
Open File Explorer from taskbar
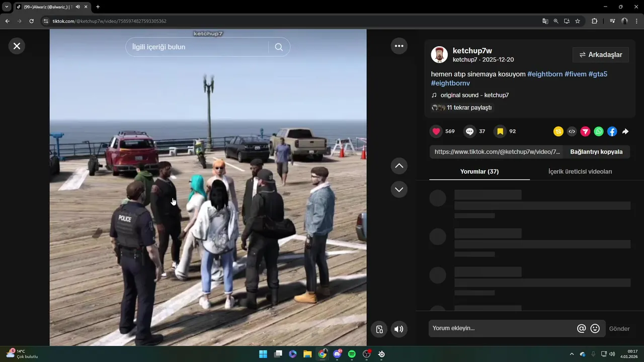(307, 354)
